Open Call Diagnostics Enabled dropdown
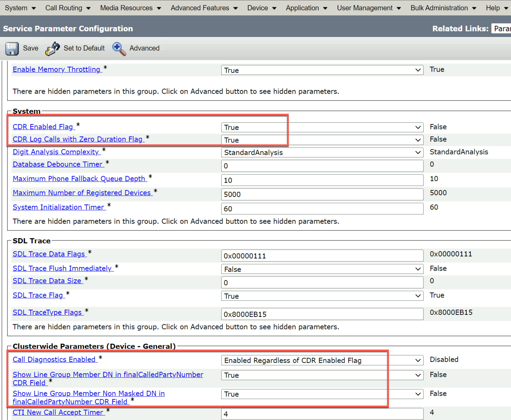 click(322, 360)
